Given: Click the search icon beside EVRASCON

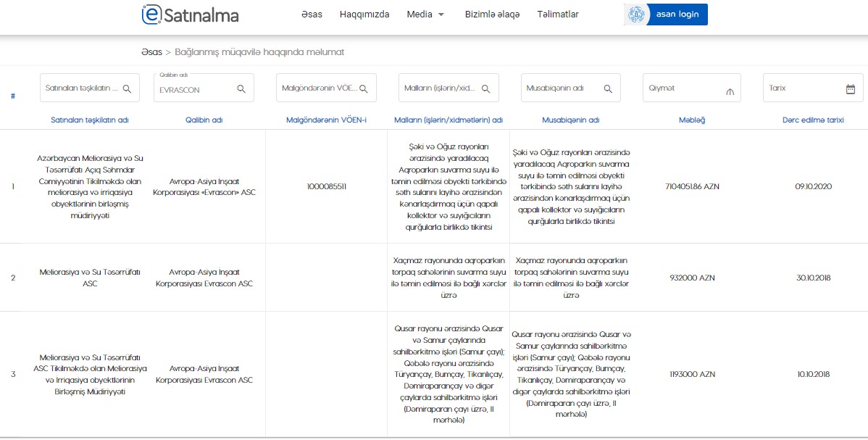Looking at the screenshot, I should pos(241,88).
